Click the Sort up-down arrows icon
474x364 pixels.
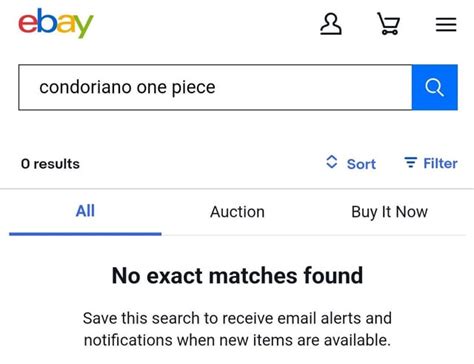point(331,162)
